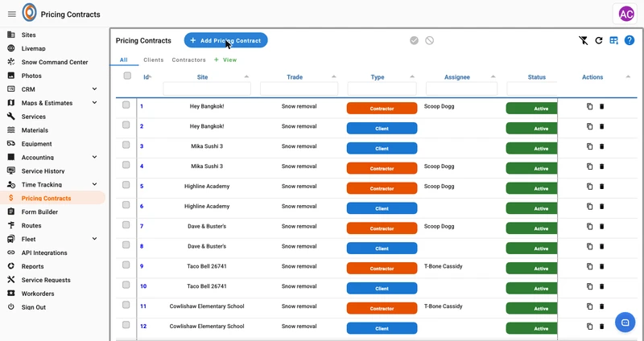The image size is (644, 341).
Task: Delete contract row 4 Mika Sushi 3
Action: [x=601, y=166]
